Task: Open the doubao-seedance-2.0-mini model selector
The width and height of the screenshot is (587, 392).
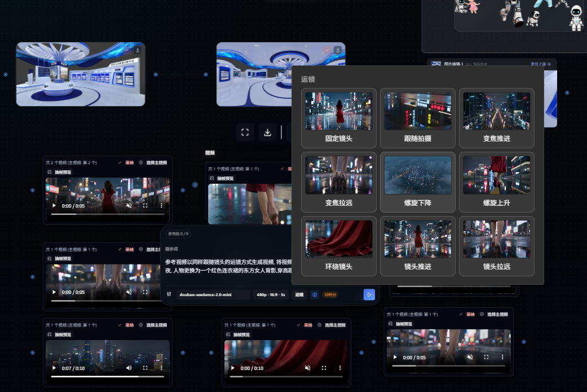Action: click(x=213, y=294)
